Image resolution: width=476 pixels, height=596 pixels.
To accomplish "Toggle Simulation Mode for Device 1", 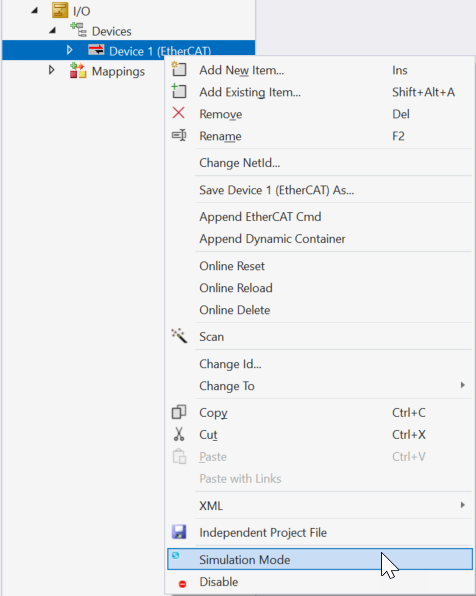I will [320, 559].
